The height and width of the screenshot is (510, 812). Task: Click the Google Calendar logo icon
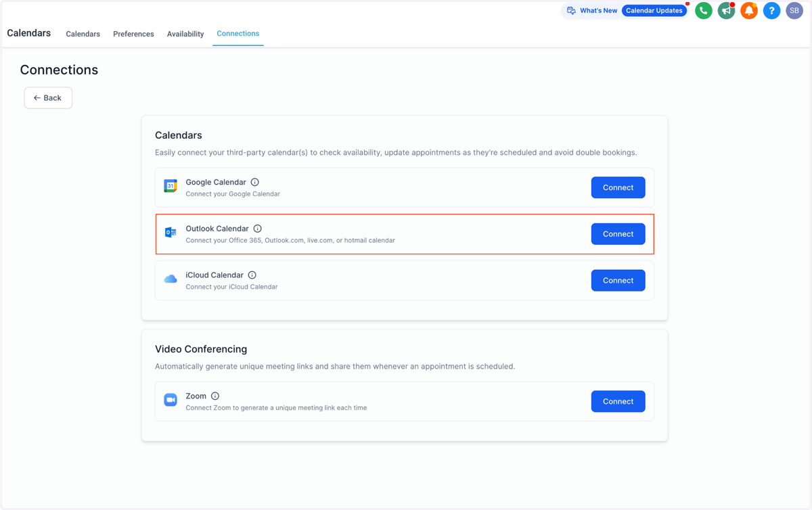pyautogui.click(x=171, y=186)
